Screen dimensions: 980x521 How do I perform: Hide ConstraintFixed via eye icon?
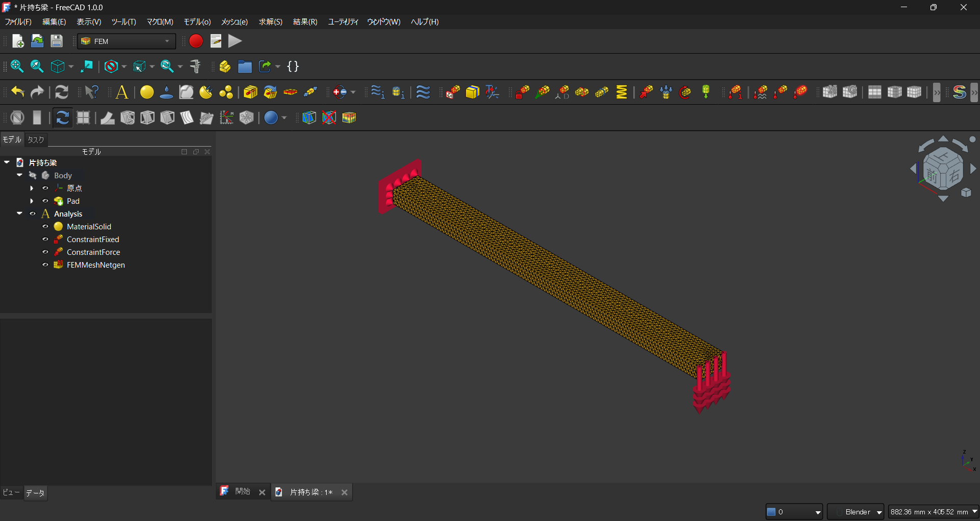coord(45,240)
